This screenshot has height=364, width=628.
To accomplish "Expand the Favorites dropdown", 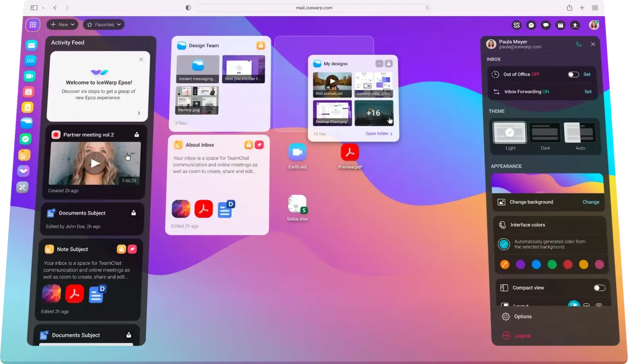I will point(104,25).
